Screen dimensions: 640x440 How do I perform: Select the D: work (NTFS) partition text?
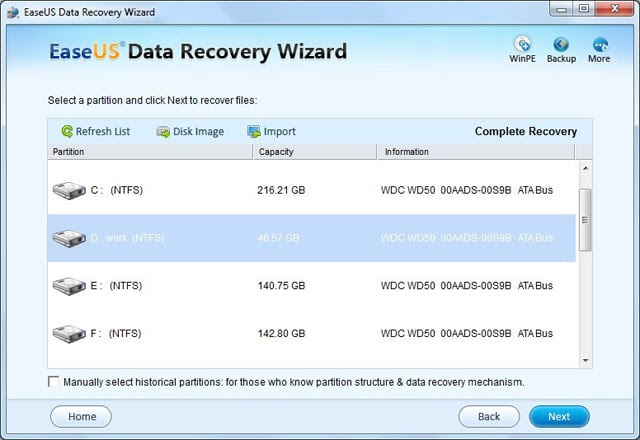[x=128, y=238]
